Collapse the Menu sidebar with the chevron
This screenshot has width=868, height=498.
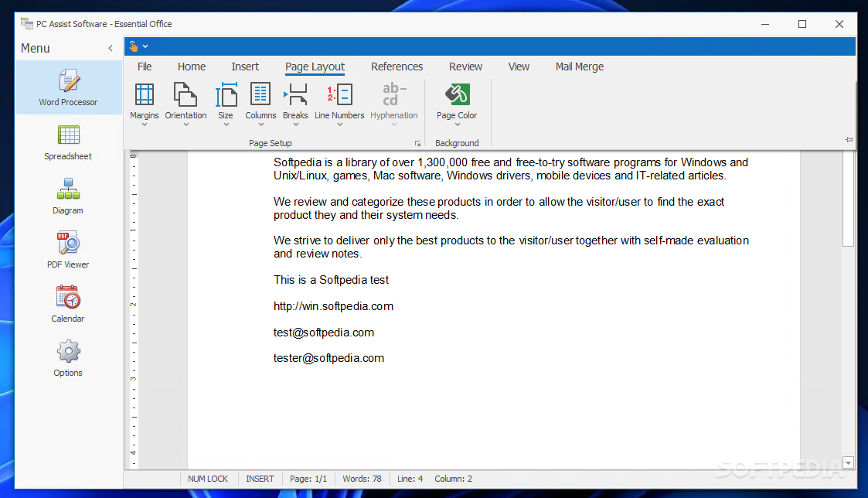[111, 48]
